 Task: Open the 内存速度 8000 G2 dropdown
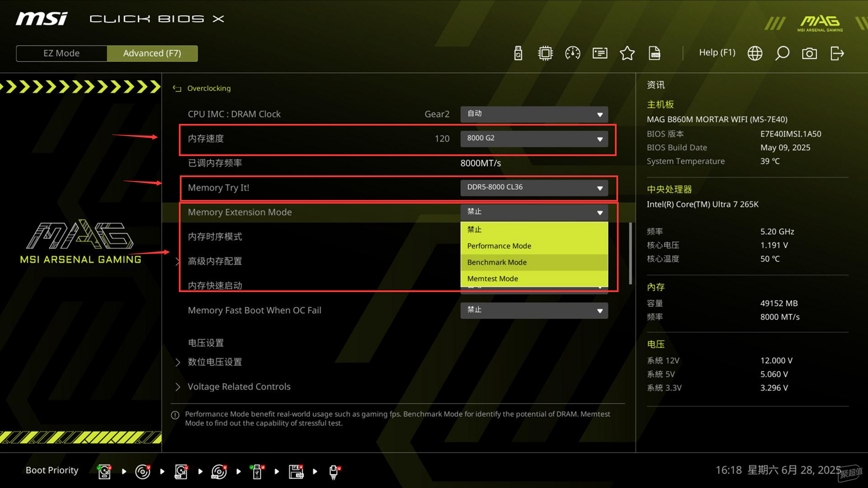click(x=534, y=138)
